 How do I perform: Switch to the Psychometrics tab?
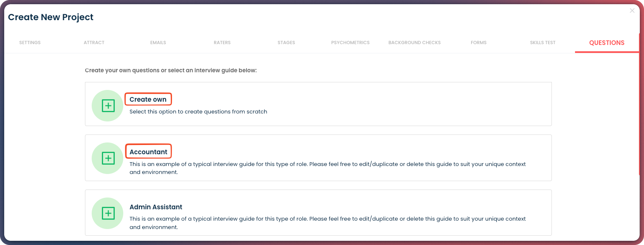pos(350,42)
